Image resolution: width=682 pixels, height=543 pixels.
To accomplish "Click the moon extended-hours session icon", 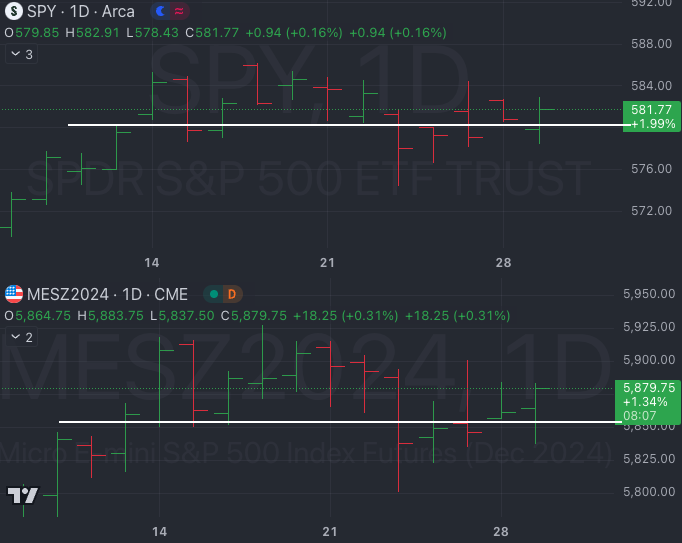I will [x=161, y=12].
